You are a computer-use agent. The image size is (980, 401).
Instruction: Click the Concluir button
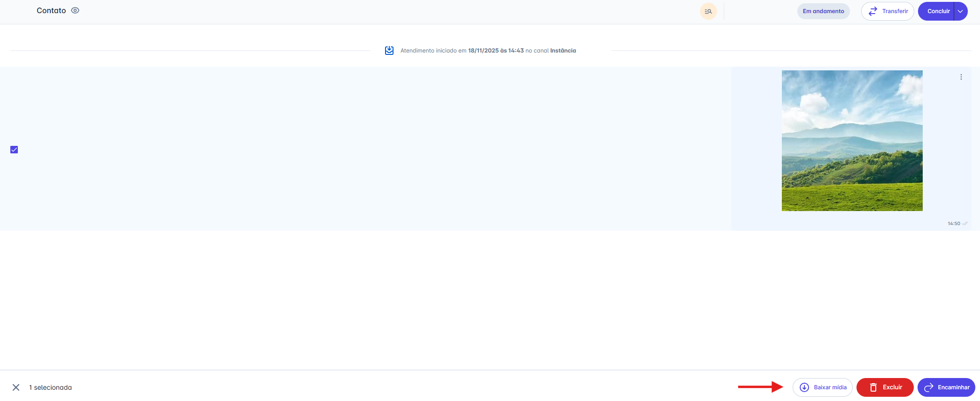pyautogui.click(x=938, y=11)
